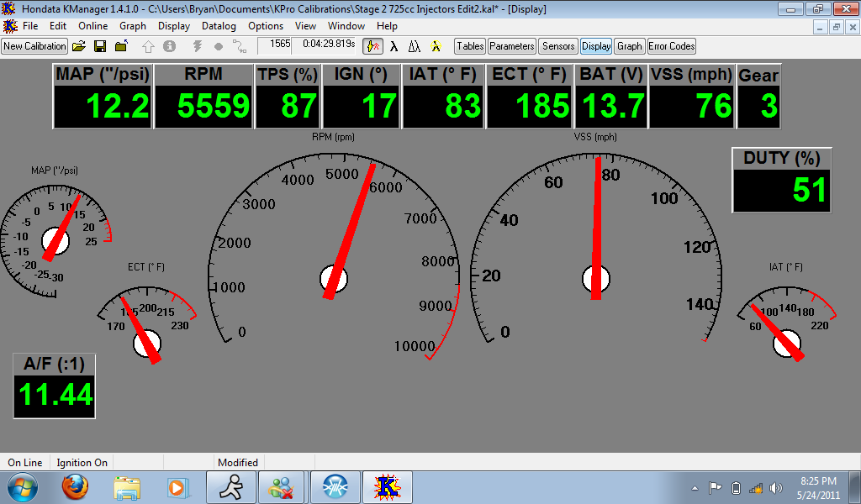Click the save floppy disk icon
The width and height of the screenshot is (861, 504).
click(x=100, y=46)
